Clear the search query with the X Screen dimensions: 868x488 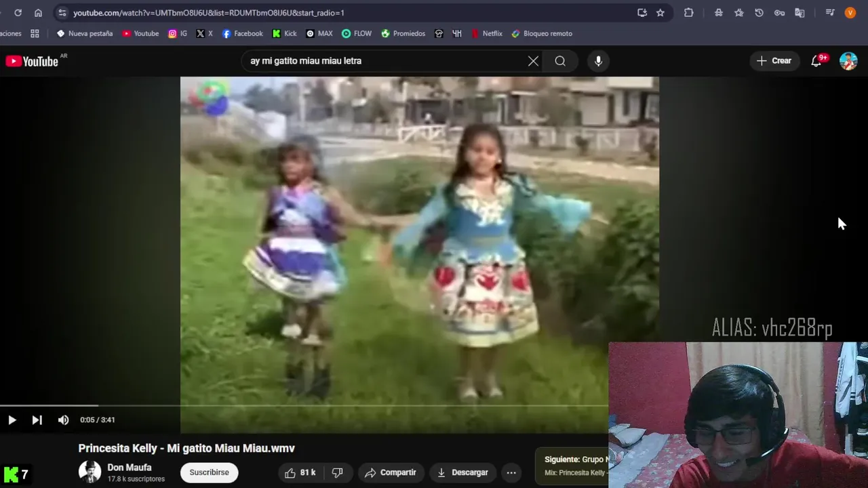[533, 61]
